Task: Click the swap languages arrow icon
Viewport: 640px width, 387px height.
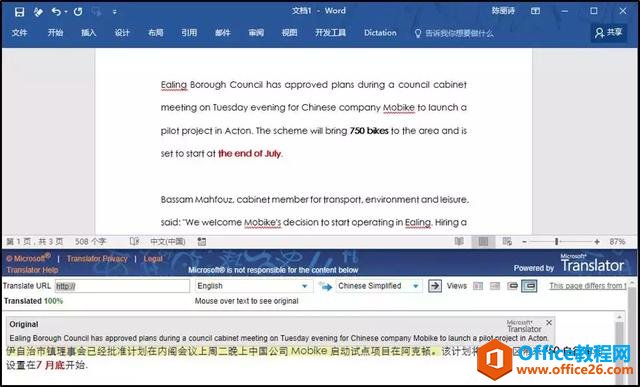Action: pos(325,286)
